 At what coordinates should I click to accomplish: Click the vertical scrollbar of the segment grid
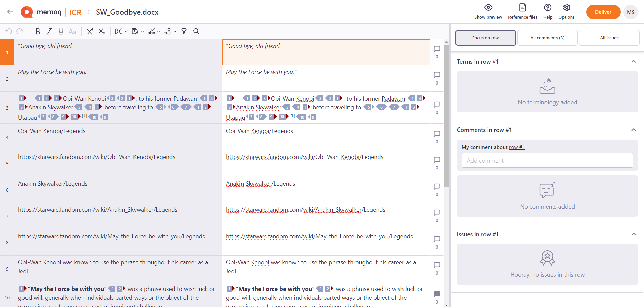point(446,116)
